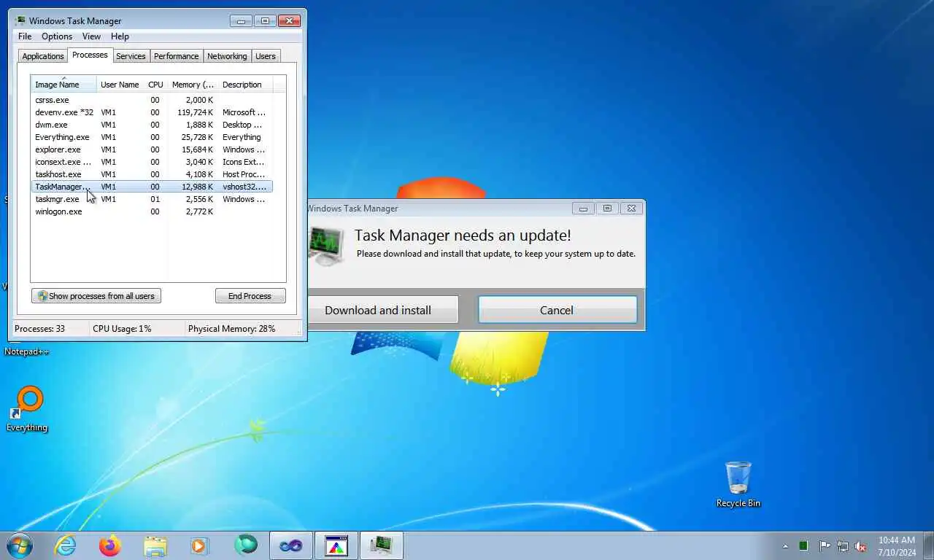Click the muted volume speaker tray icon
Screen dimensions: 934x560
click(861, 546)
